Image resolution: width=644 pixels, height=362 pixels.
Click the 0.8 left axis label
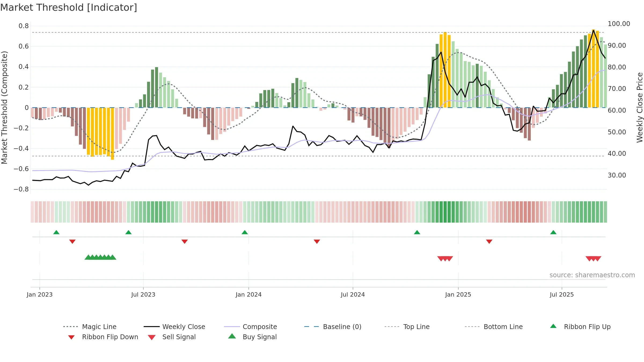pos(24,26)
